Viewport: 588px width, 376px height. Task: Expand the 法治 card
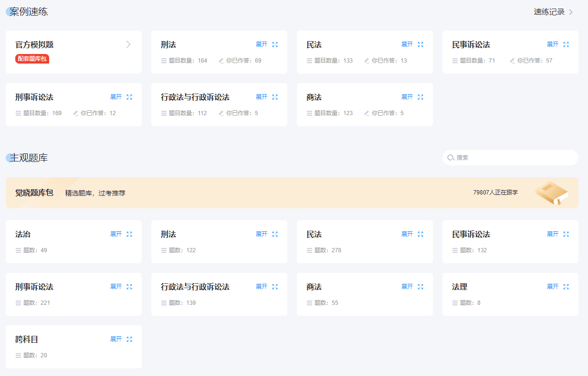(116, 234)
